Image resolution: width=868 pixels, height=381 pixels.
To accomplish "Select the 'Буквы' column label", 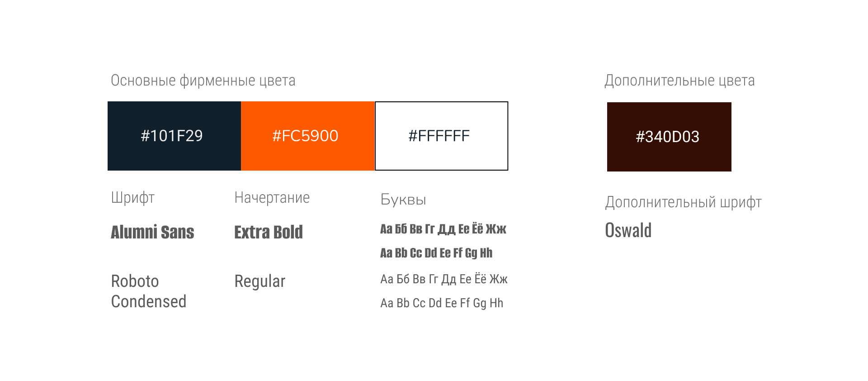I will pos(403,200).
